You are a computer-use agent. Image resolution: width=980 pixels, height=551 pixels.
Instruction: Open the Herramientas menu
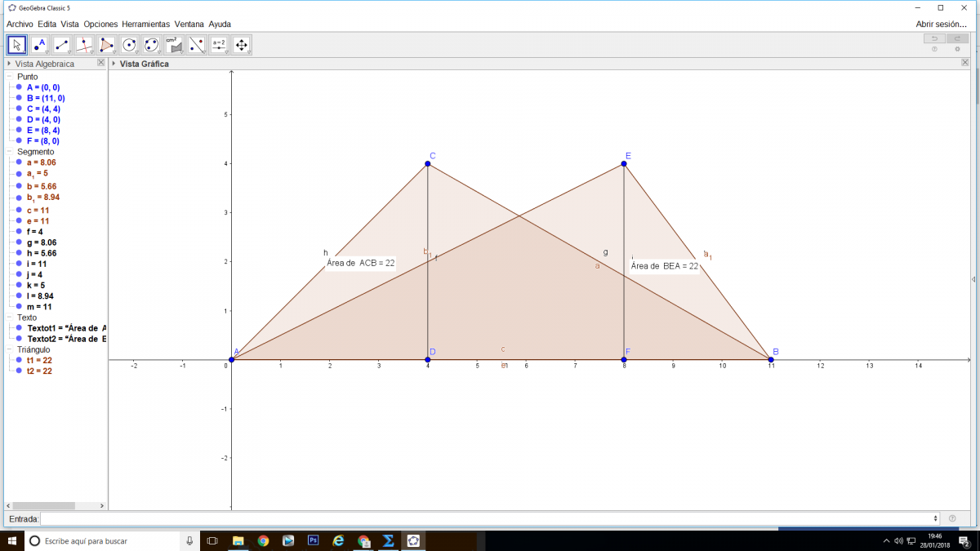coord(145,24)
